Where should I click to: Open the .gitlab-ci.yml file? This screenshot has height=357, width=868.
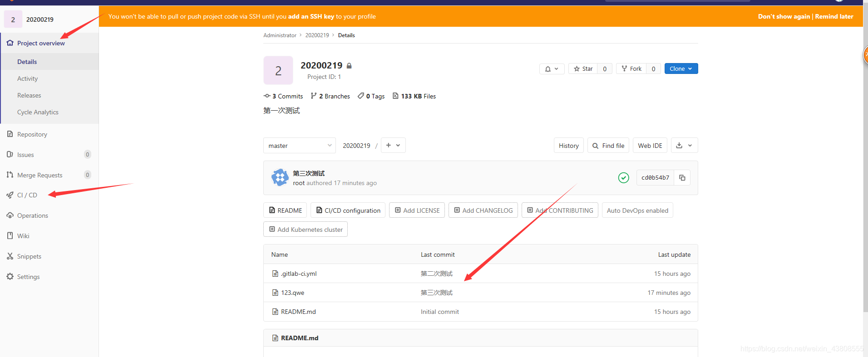point(299,274)
